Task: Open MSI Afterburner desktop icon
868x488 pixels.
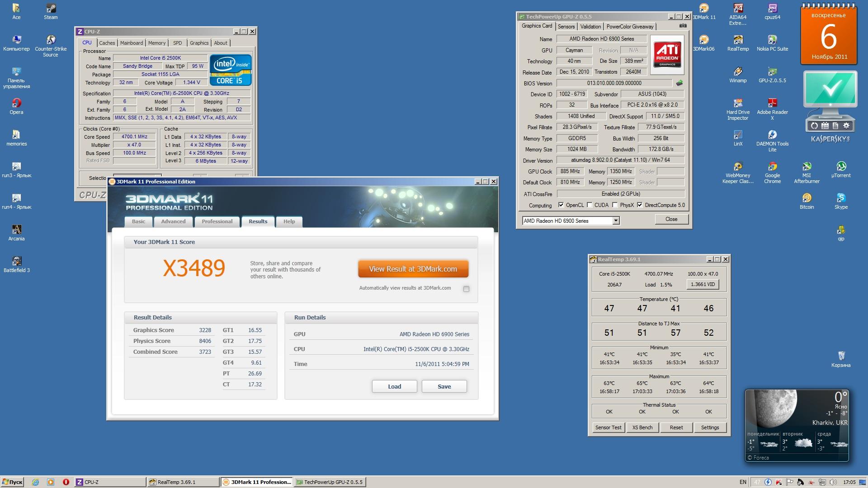Action: pyautogui.click(x=807, y=173)
